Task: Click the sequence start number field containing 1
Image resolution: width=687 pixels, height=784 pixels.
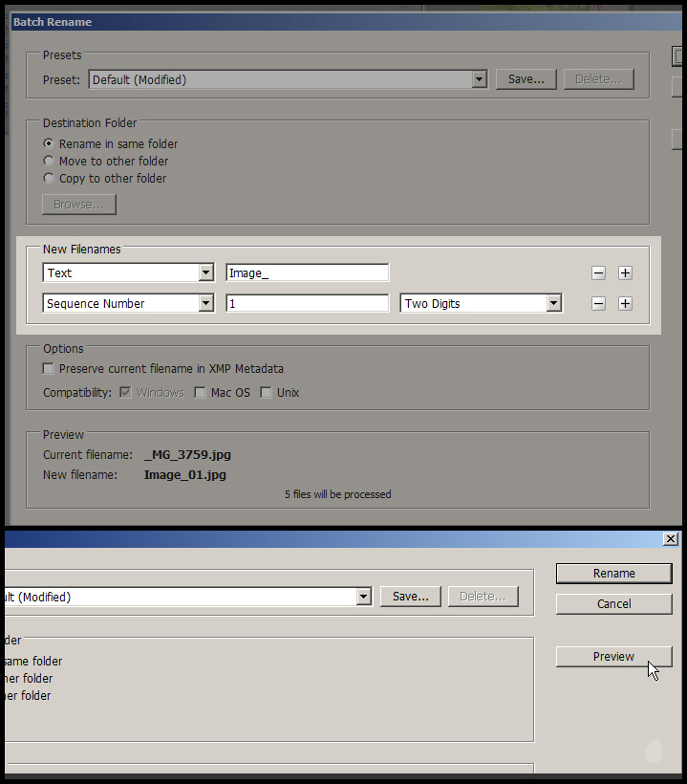Action: pos(307,304)
